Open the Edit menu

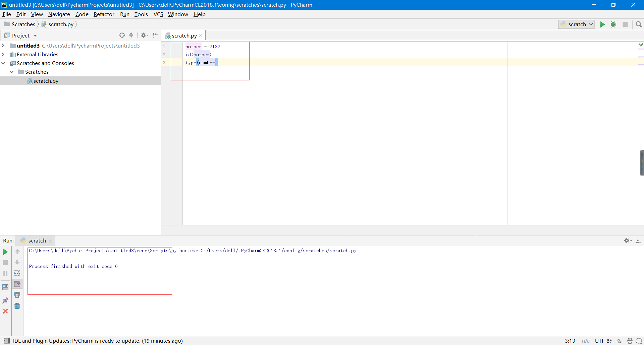21,14
